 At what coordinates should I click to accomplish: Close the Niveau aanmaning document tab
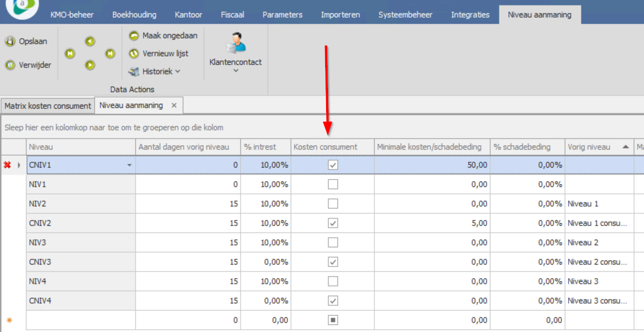tap(174, 105)
